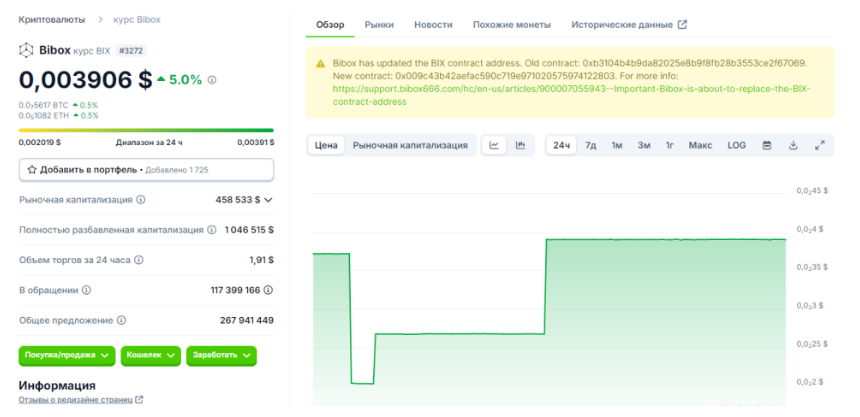Screen dimensions: 860x417
Task: Click the Информация section heading
Action: point(57,385)
